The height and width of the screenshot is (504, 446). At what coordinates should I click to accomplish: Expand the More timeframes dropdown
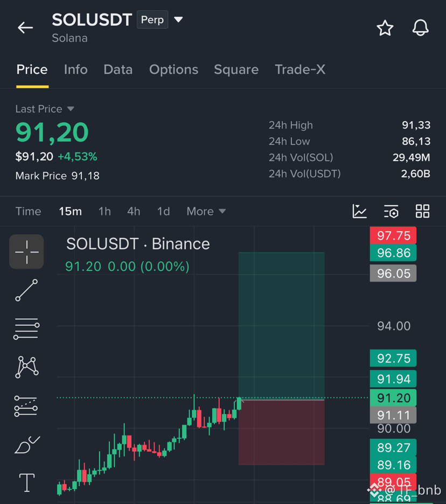coord(206,212)
